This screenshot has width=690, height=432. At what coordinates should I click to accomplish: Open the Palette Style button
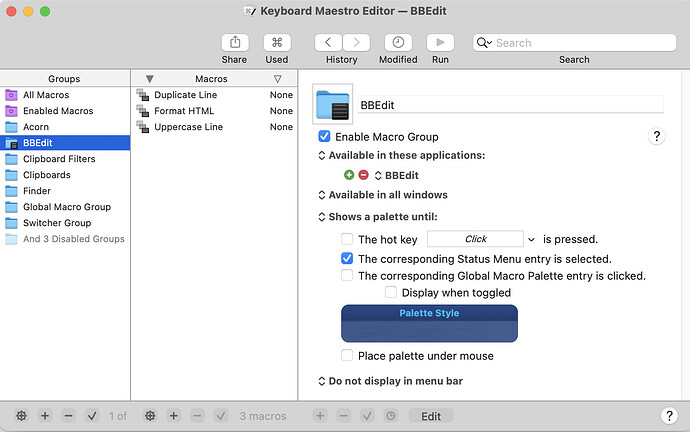coord(429,323)
